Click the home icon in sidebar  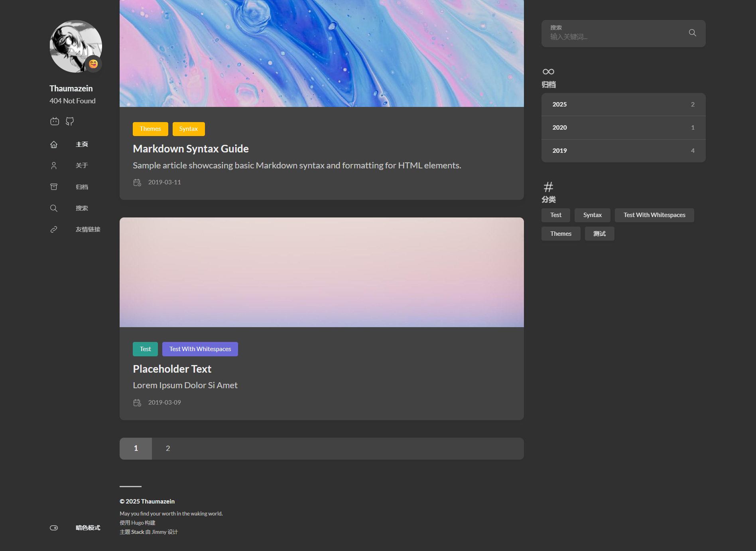click(54, 144)
